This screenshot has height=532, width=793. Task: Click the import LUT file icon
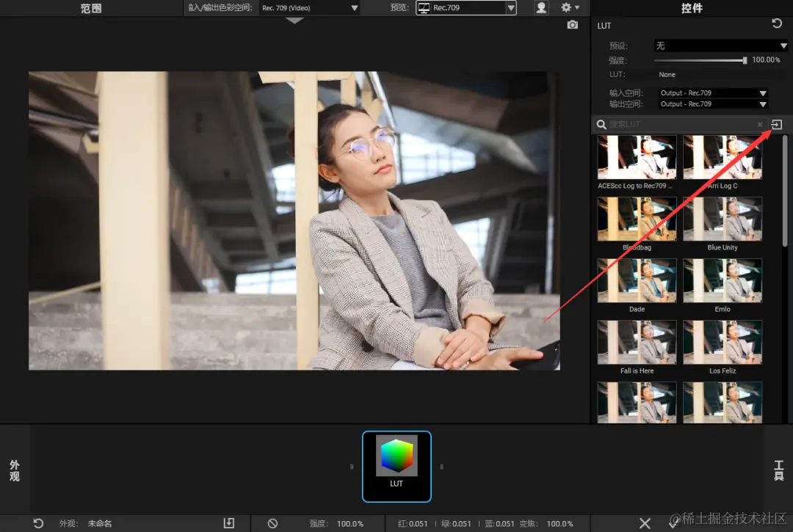pos(776,124)
